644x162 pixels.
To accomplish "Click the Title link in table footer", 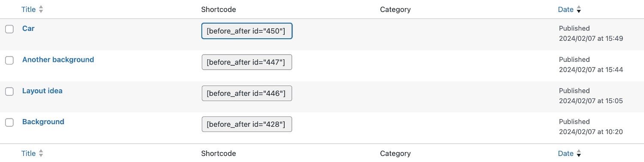I will tap(28, 153).
